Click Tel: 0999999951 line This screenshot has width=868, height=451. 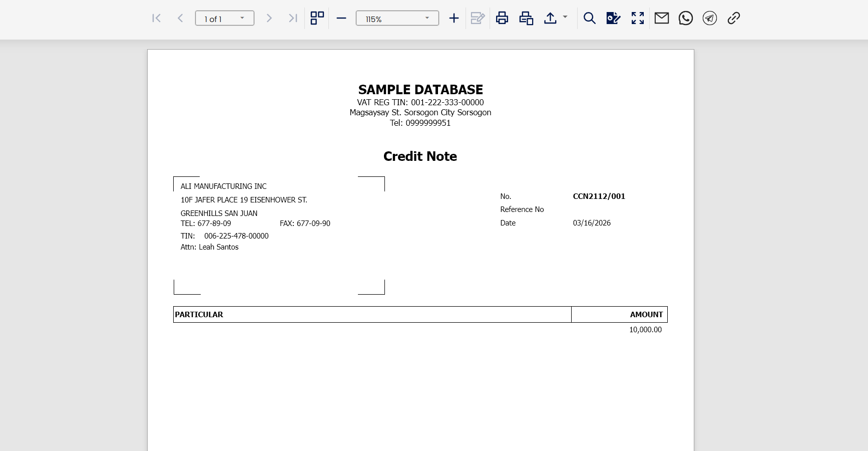pos(420,123)
